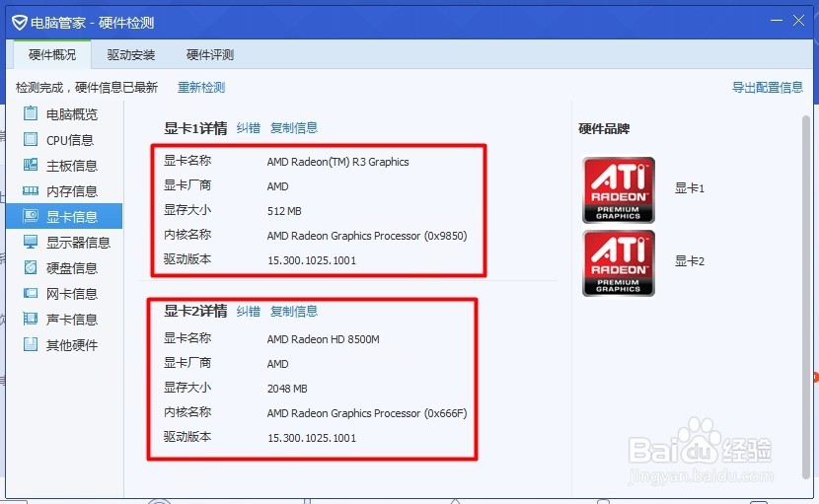Click 检测完成,硬件信息已最新 status text
The height and width of the screenshot is (504, 819).
tap(87, 87)
